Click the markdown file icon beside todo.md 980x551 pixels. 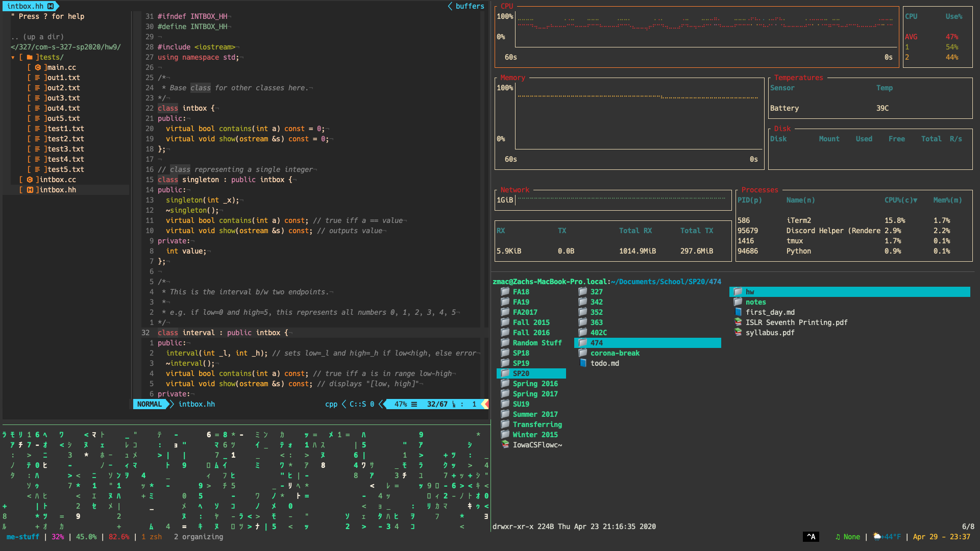coord(583,363)
